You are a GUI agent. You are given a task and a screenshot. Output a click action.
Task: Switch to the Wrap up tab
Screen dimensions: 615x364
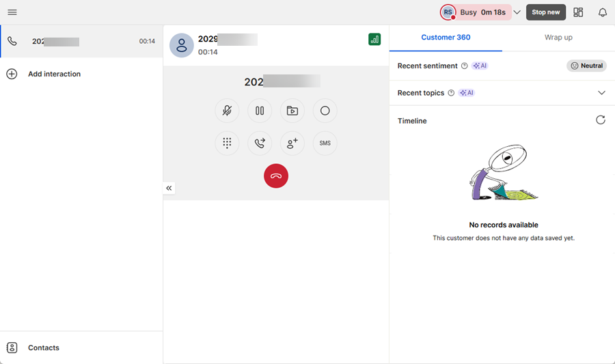click(x=558, y=38)
